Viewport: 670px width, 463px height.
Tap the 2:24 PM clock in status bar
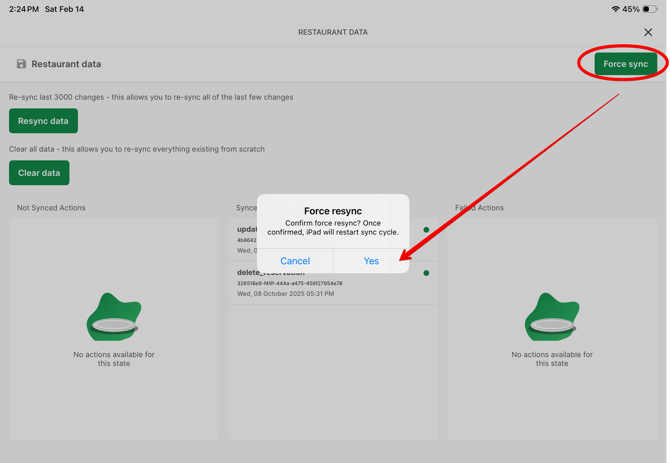point(23,9)
